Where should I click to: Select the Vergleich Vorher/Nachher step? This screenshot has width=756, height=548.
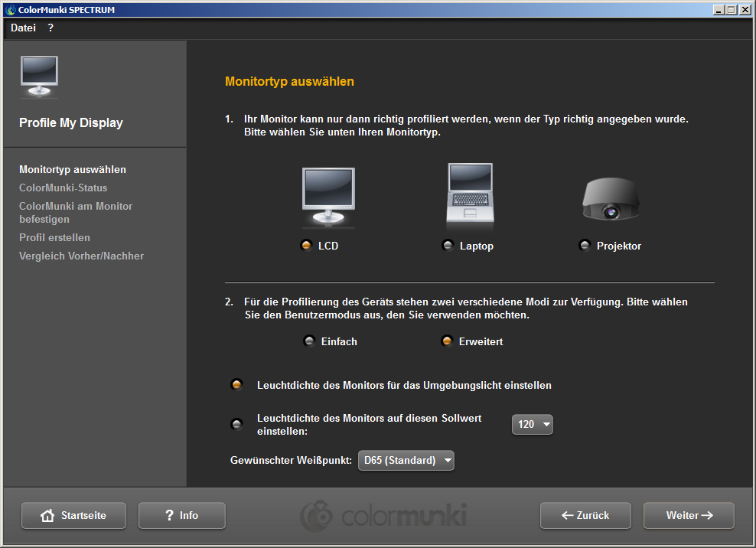tap(81, 256)
